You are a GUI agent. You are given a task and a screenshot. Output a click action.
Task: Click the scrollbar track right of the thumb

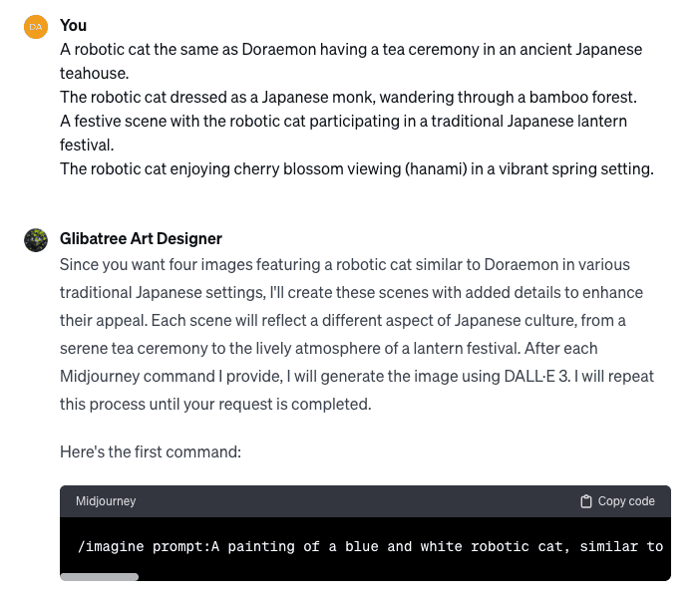pyautogui.click(x=399, y=576)
